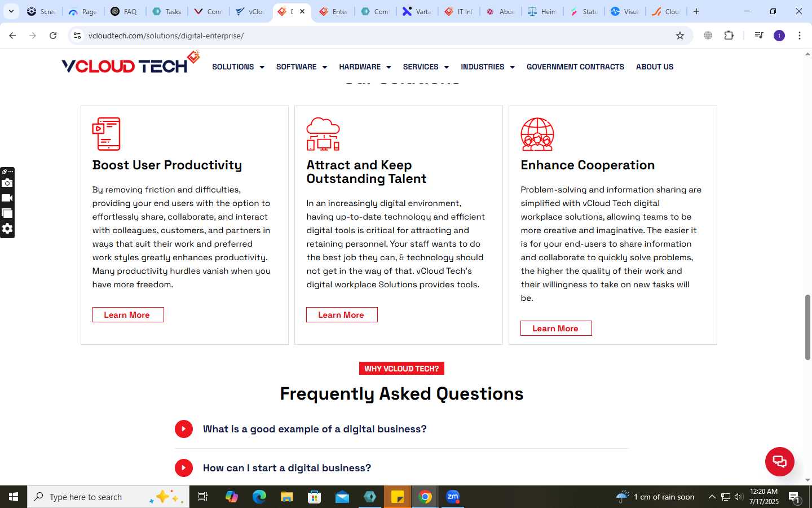Open Zoom from the taskbar
The width and height of the screenshot is (812, 508).
click(x=453, y=497)
